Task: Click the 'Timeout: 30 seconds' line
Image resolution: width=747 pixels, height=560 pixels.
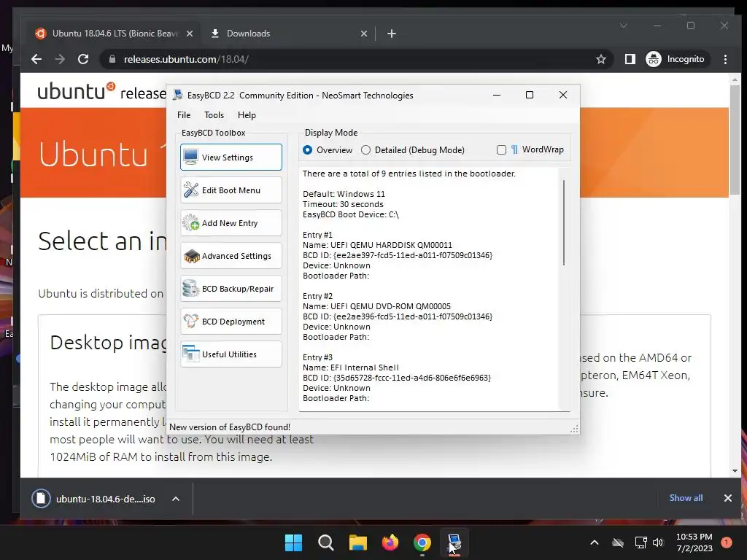Action: (x=343, y=204)
